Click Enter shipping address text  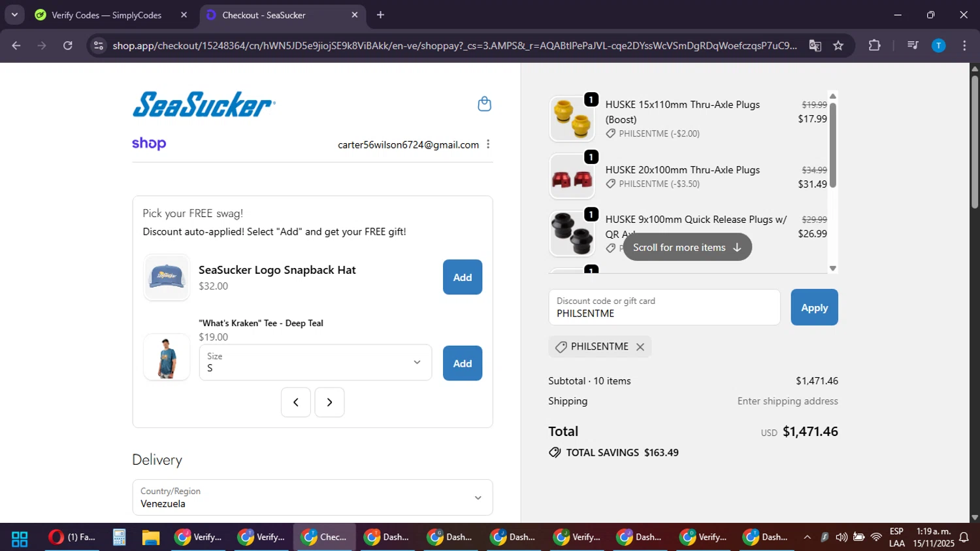[787, 401]
